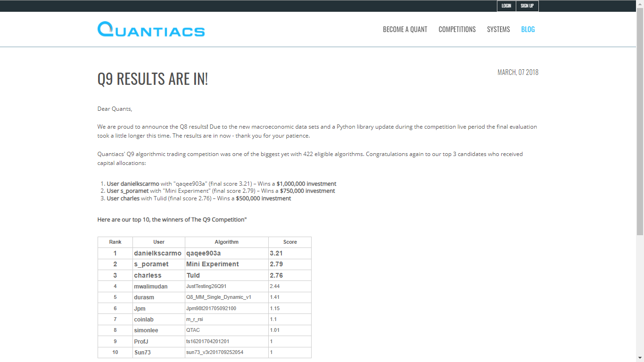Select the qaqee903a algorithm cell
Image resolution: width=644 pixels, height=362 pixels.
227,254
